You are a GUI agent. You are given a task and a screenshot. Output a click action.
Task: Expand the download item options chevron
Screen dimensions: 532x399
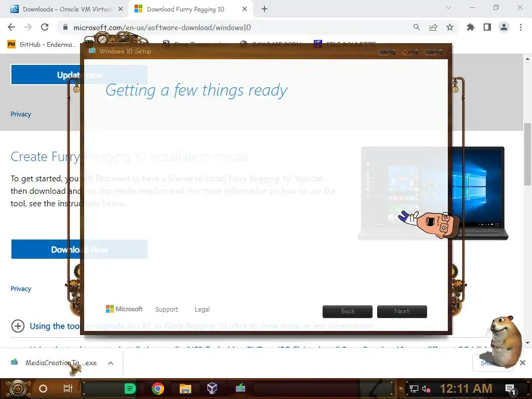pos(111,363)
